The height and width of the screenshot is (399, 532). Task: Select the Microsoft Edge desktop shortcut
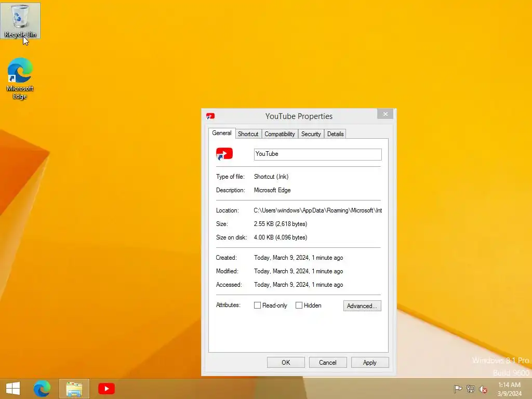(20, 79)
